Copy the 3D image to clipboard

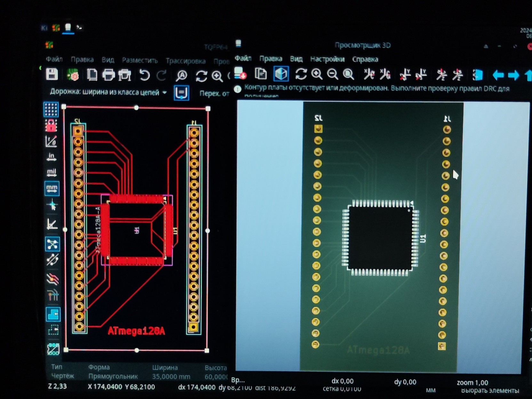pos(261,74)
